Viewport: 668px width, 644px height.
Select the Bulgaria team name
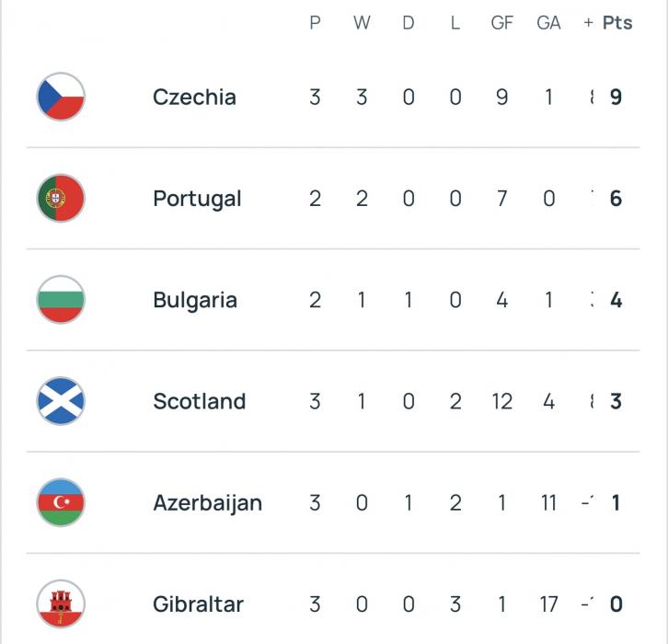(194, 300)
